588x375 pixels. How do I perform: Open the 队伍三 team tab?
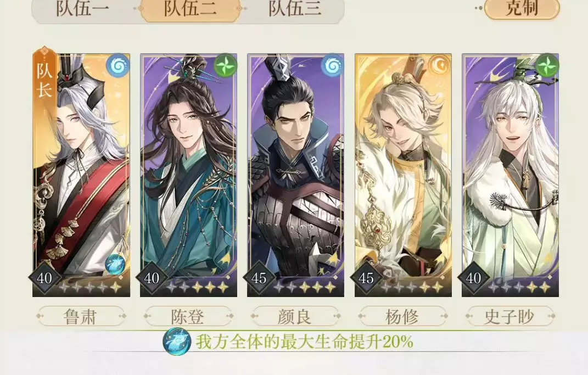click(x=295, y=8)
